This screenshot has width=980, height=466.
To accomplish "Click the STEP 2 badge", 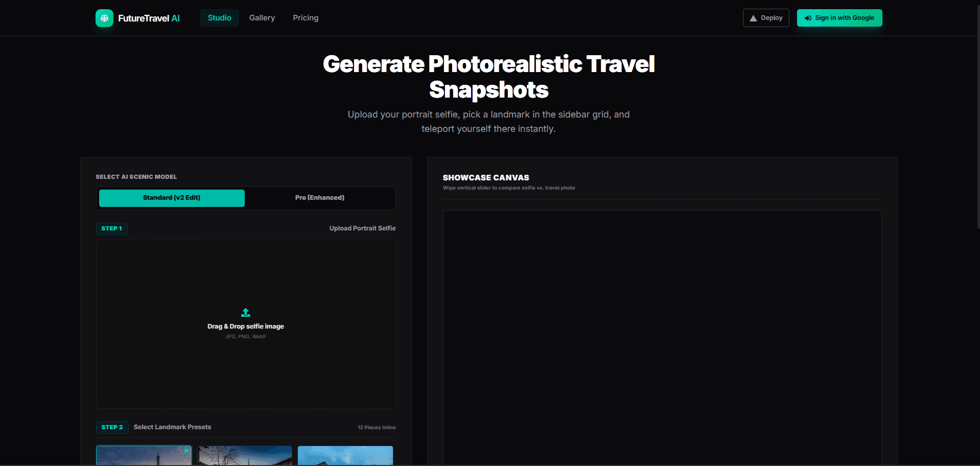I will [112, 427].
